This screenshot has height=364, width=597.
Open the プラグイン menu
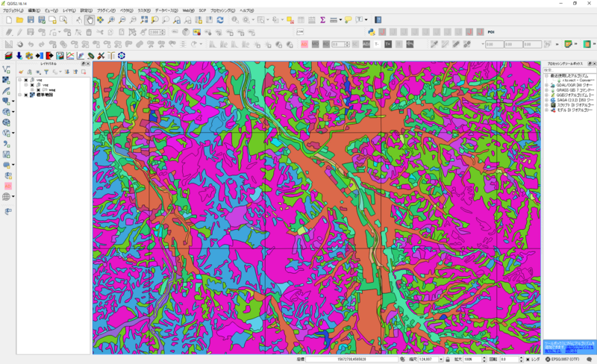pyautogui.click(x=106, y=10)
